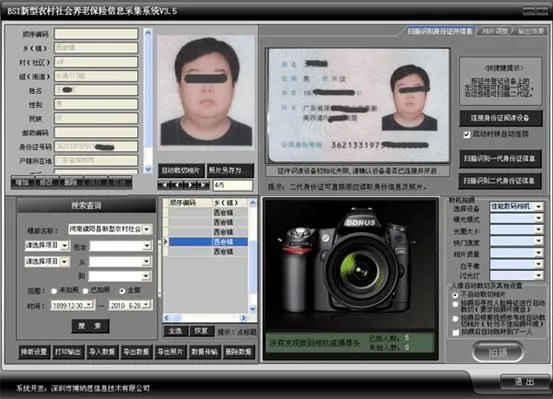Click the 导入数据 button
This screenshot has height=399, width=553.
click(x=102, y=352)
